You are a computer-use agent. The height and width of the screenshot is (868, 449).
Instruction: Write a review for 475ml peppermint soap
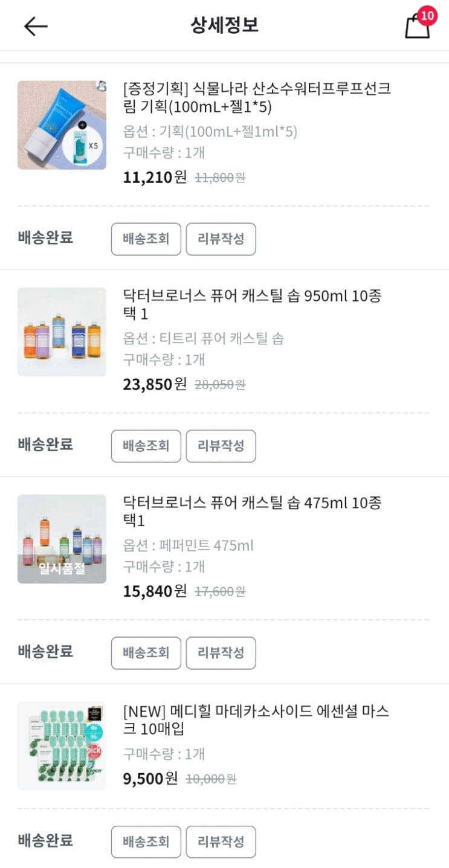click(221, 653)
